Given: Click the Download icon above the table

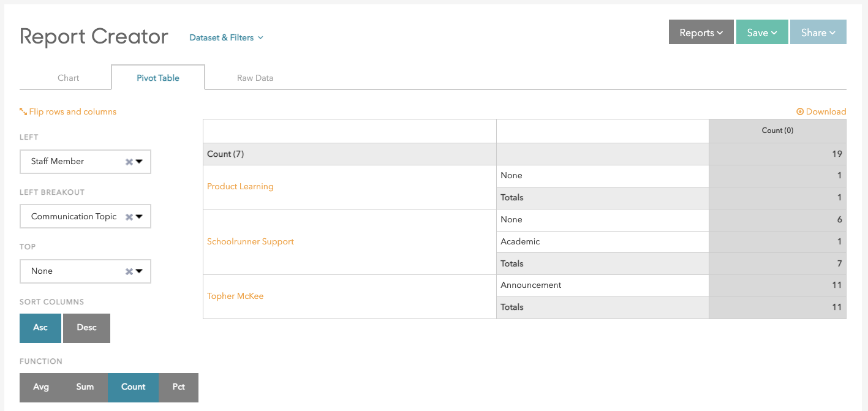Looking at the screenshot, I should (800, 111).
